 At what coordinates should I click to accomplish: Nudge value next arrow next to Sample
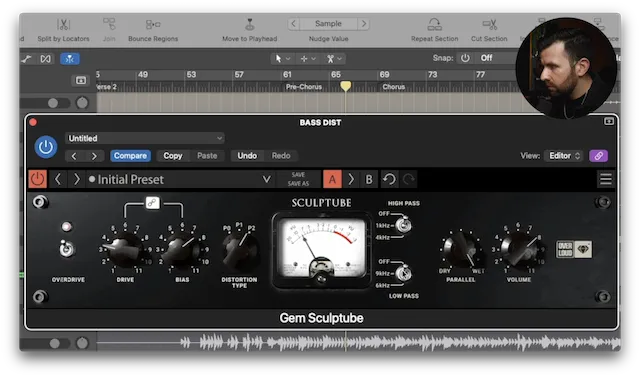click(x=364, y=24)
